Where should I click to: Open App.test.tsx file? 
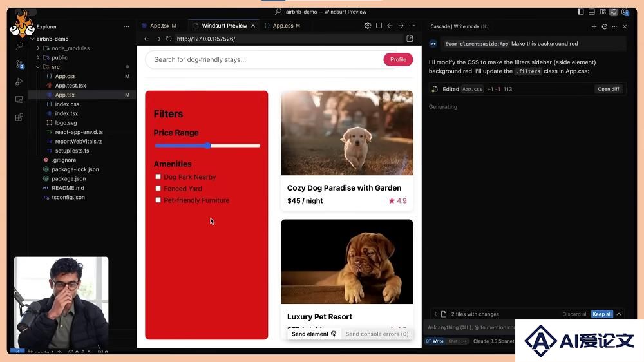coord(70,86)
